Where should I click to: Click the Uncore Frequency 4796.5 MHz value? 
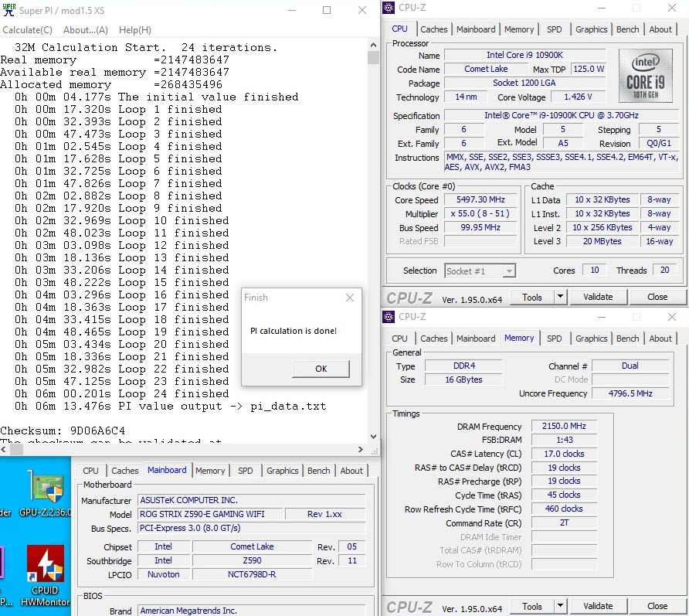(630, 393)
